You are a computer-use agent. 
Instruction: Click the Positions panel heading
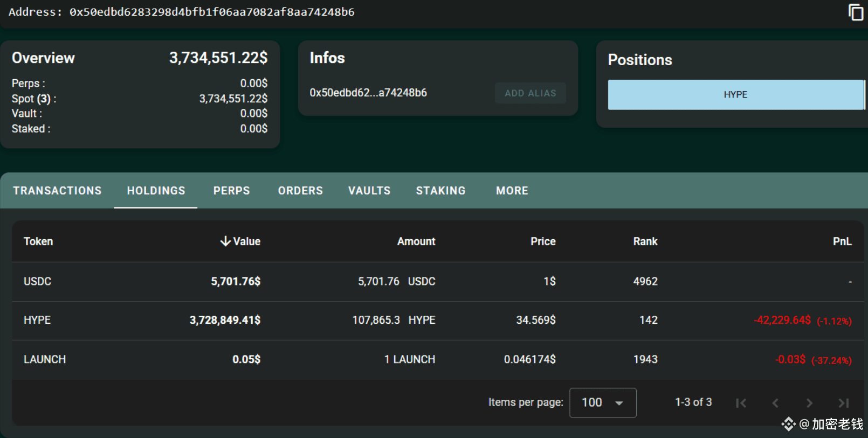tap(640, 60)
